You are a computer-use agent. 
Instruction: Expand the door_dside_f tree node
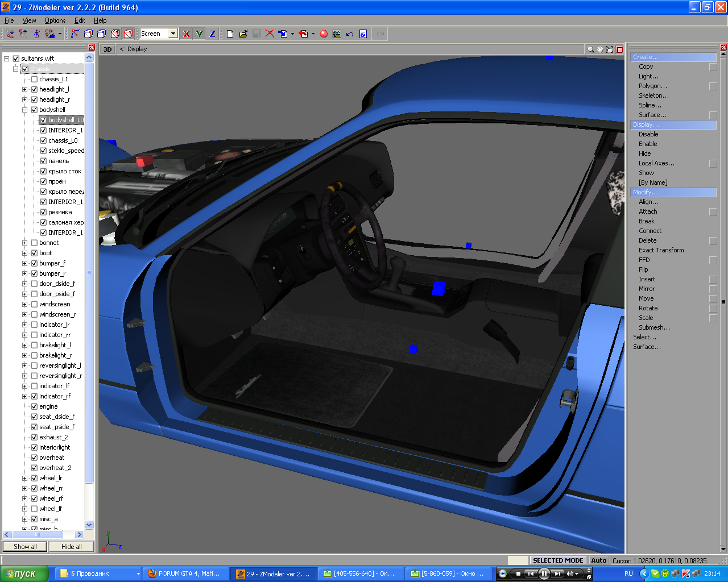pos(25,284)
